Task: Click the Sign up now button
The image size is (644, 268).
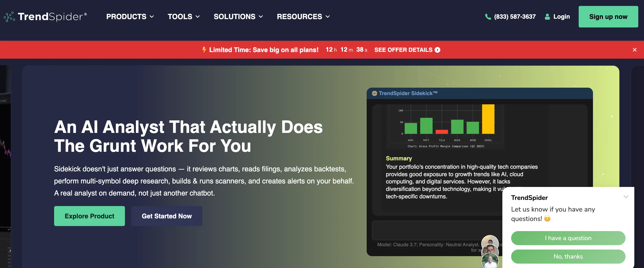Action: [608, 17]
